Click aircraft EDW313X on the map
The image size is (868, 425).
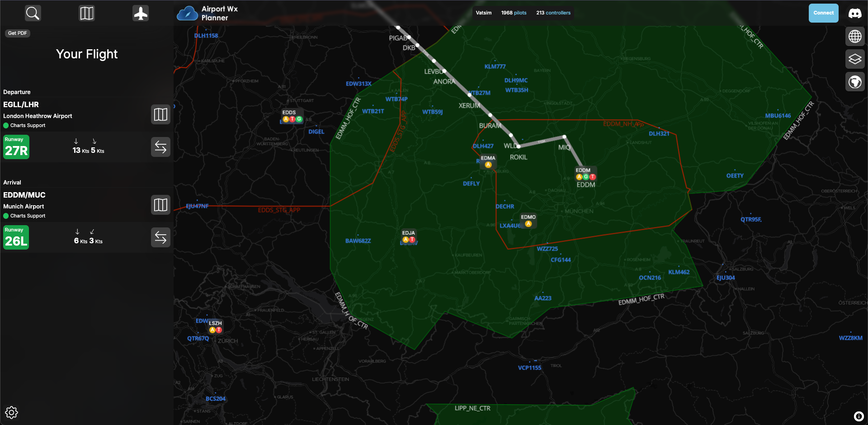click(x=359, y=84)
